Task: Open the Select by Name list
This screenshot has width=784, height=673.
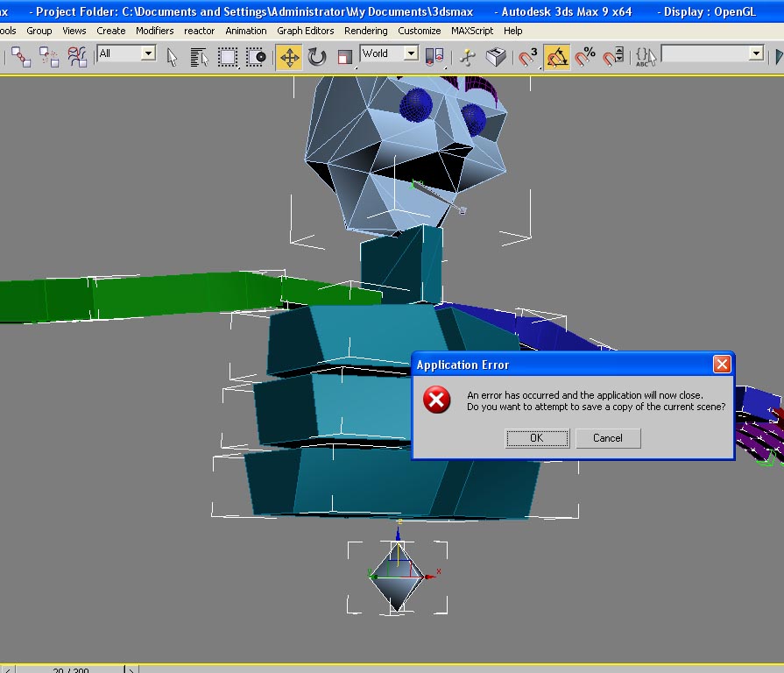Action: coord(200,57)
